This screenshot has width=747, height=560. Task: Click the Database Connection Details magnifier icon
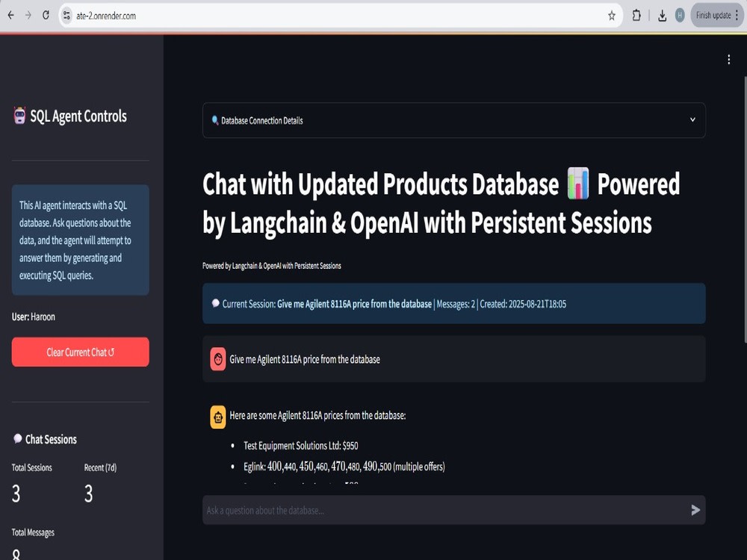215,120
